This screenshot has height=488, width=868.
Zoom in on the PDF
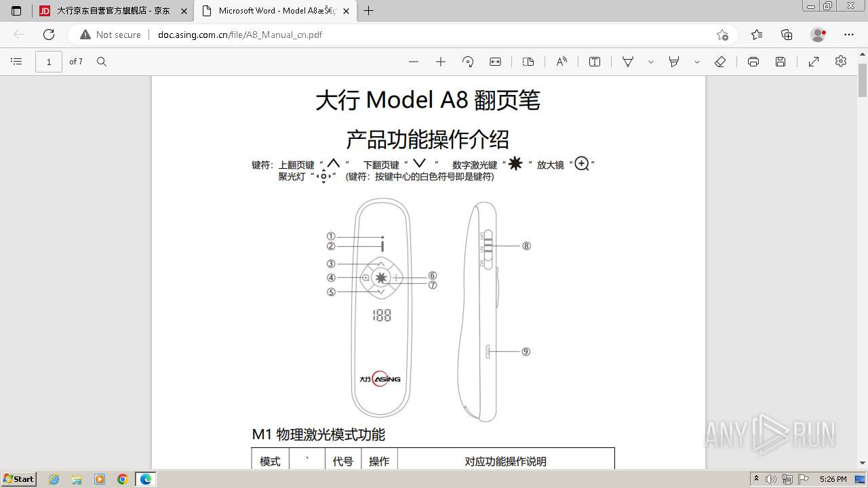pos(441,62)
